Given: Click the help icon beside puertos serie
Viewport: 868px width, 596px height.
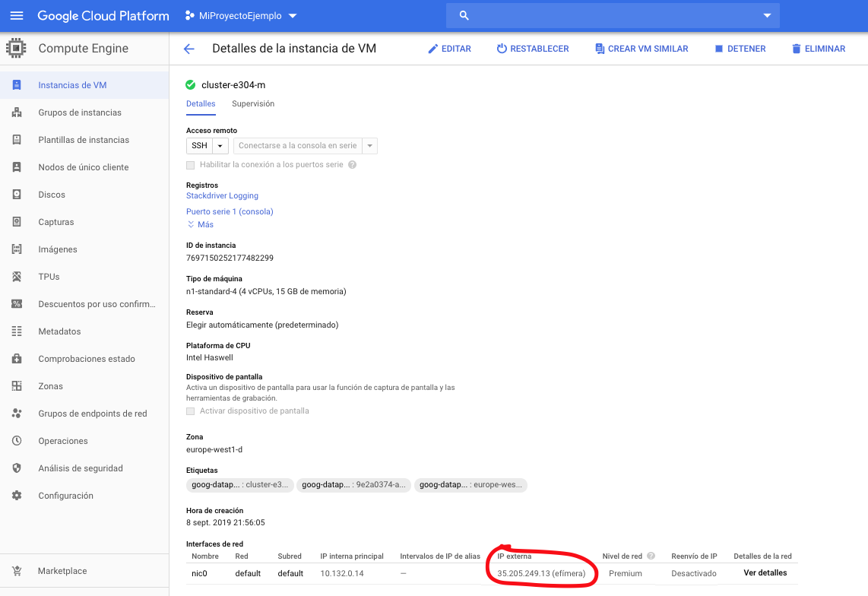Looking at the screenshot, I should (352, 164).
